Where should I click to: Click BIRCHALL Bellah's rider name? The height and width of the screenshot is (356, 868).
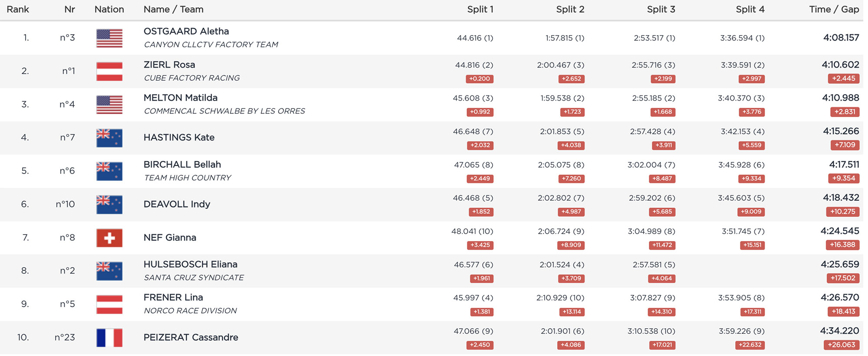(182, 165)
